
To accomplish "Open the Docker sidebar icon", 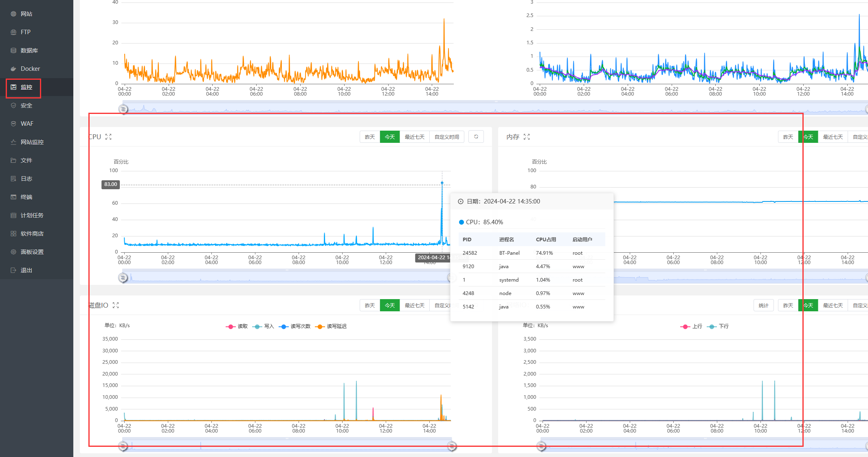I will tap(13, 69).
